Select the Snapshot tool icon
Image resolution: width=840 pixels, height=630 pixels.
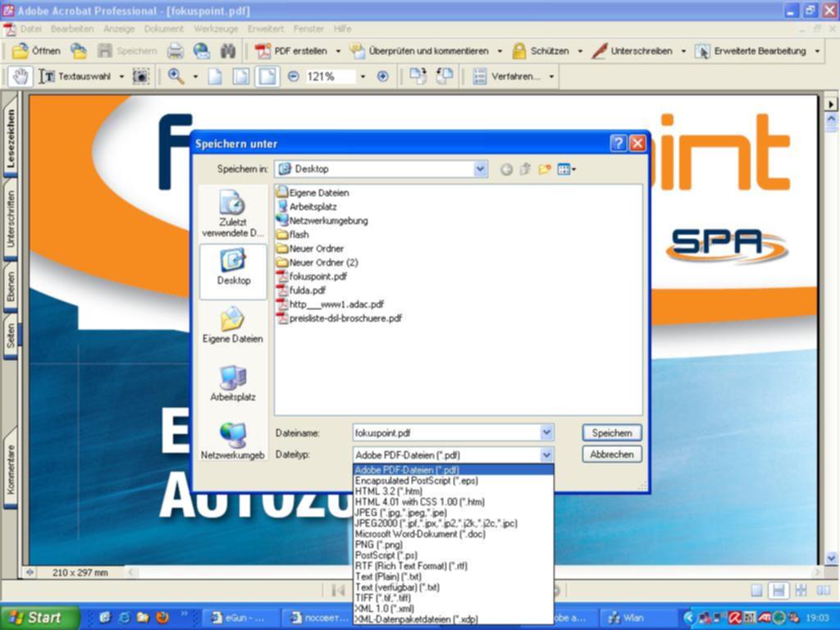point(141,76)
